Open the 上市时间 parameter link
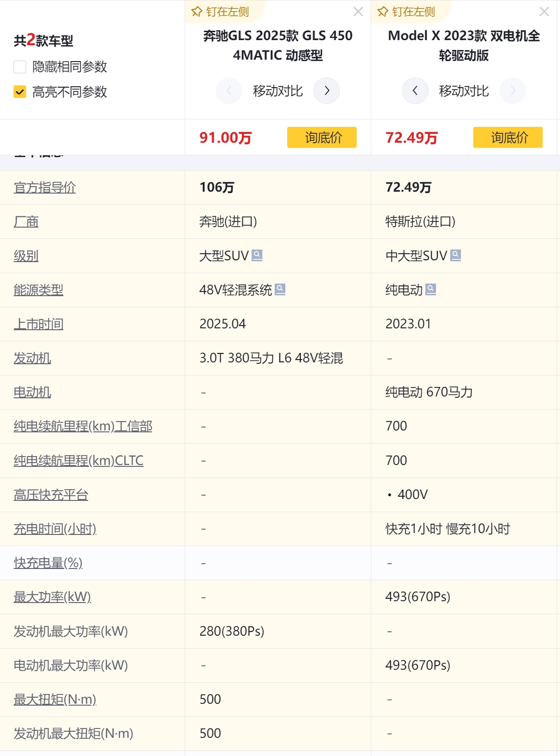The image size is (560, 756). tap(38, 324)
